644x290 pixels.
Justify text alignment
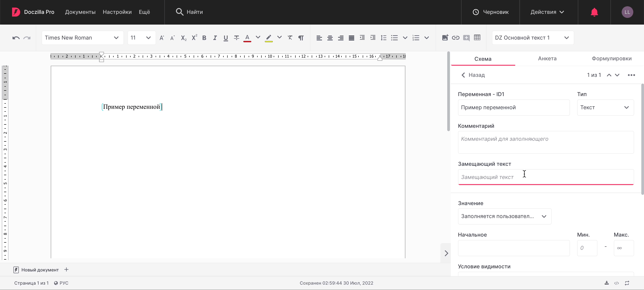tap(352, 38)
